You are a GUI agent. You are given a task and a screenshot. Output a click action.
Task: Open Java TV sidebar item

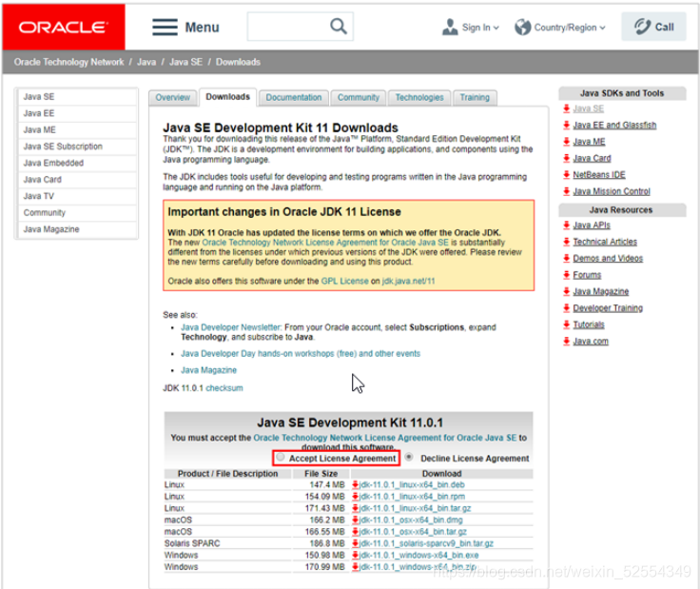point(77,196)
